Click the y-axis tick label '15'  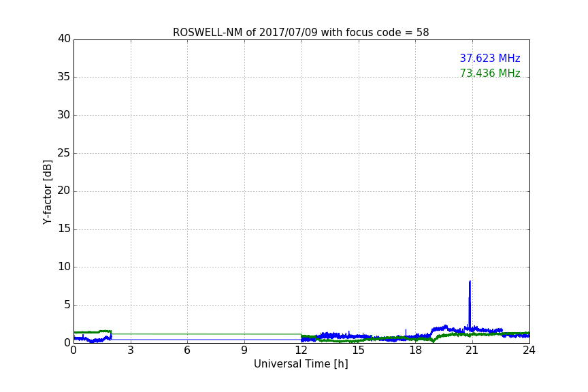pyautogui.click(x=64, y=229)
